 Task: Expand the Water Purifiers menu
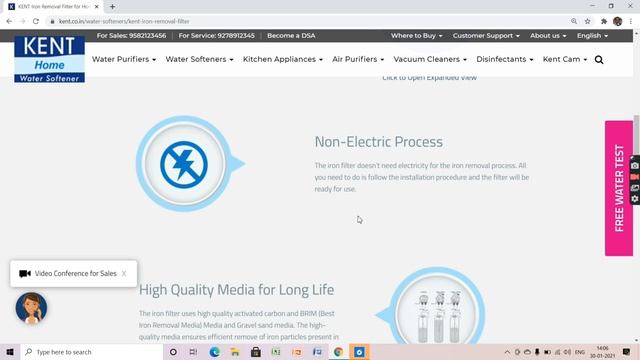124,60
